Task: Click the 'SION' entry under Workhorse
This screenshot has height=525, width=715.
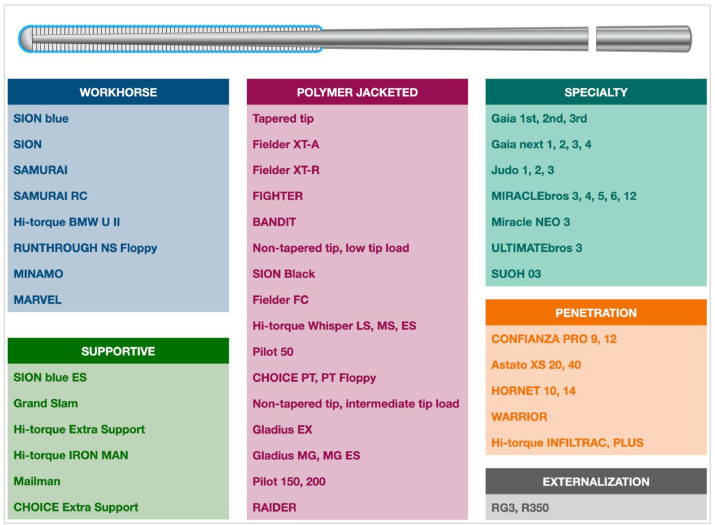Action: pos(27,145)
